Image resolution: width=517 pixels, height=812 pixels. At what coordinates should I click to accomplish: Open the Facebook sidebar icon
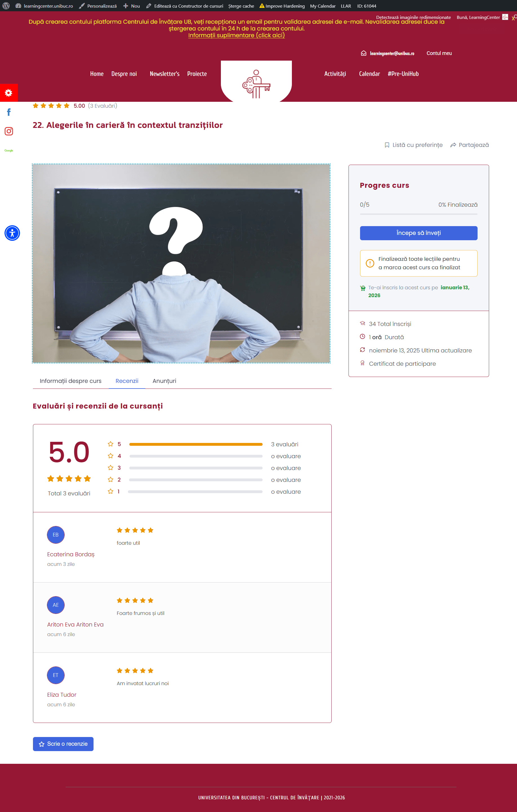point(9,112)
